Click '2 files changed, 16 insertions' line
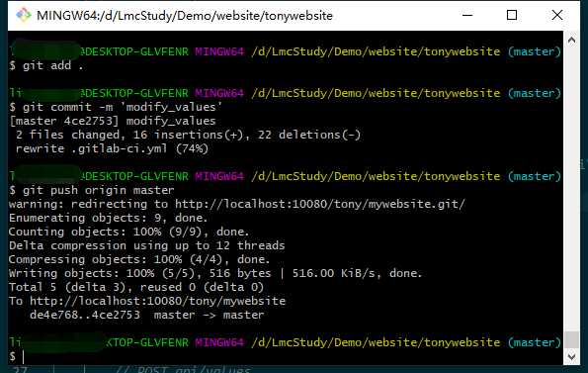Screen dimensions: 588x373 (188, 135)
